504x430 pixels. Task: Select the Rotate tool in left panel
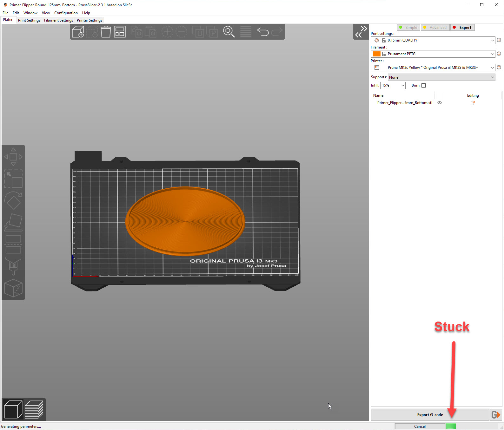pyautogui.click(x=13, y=200)
